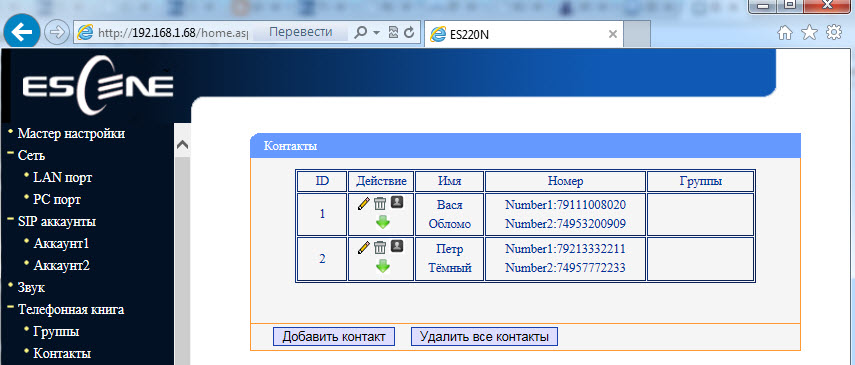Open Мастер настройки in sidebar
The height and width of the screenshot is (365, 855).
(x=71, y=133)
